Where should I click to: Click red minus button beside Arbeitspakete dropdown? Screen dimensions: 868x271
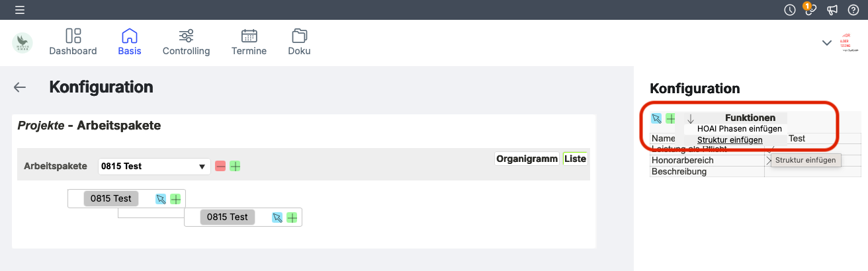(x=220, y=166)
